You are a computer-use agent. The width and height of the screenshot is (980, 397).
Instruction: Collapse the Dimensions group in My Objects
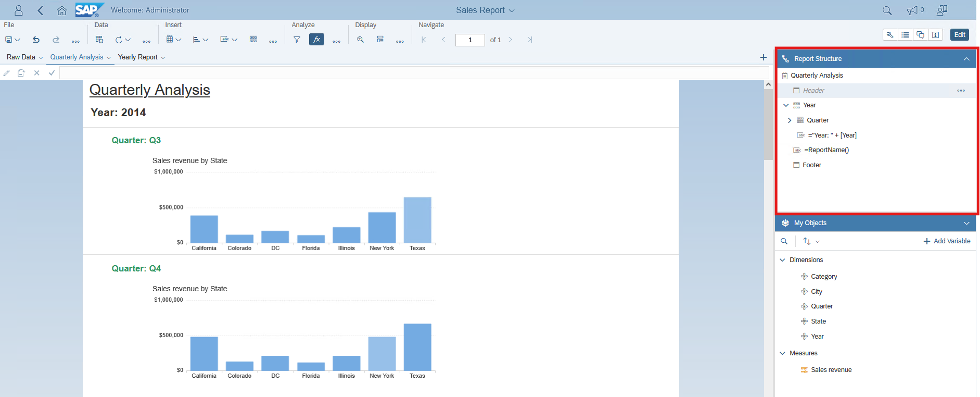[x=782, y=260]
